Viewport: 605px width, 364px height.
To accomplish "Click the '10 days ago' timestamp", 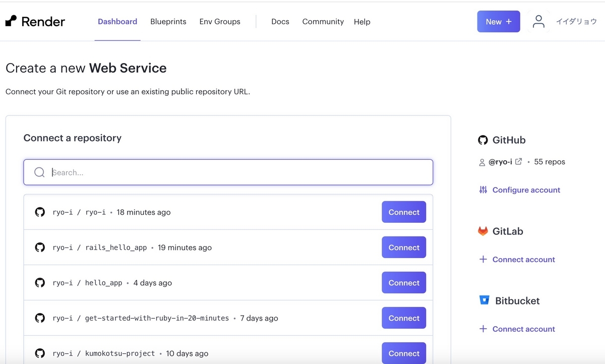I will click(x=187, y=353).
